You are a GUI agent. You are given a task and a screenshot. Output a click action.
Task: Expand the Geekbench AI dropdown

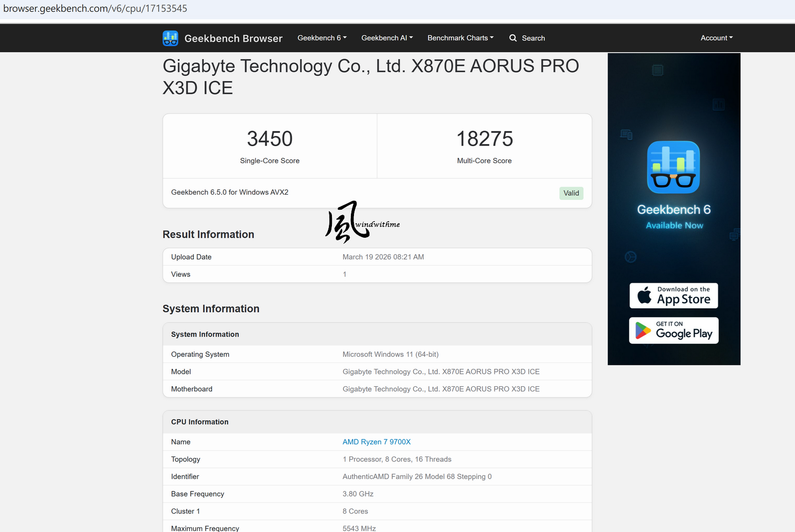click(x=387, y=38)
